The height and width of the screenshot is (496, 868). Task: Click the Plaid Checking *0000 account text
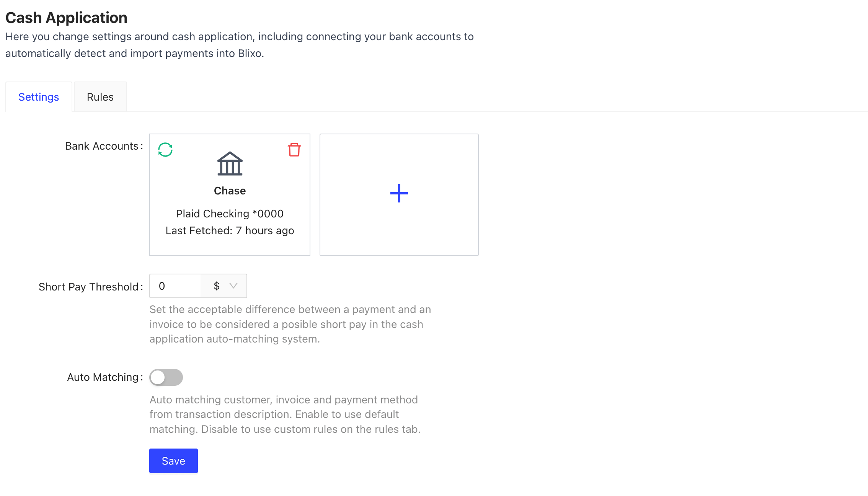point(230,214)
